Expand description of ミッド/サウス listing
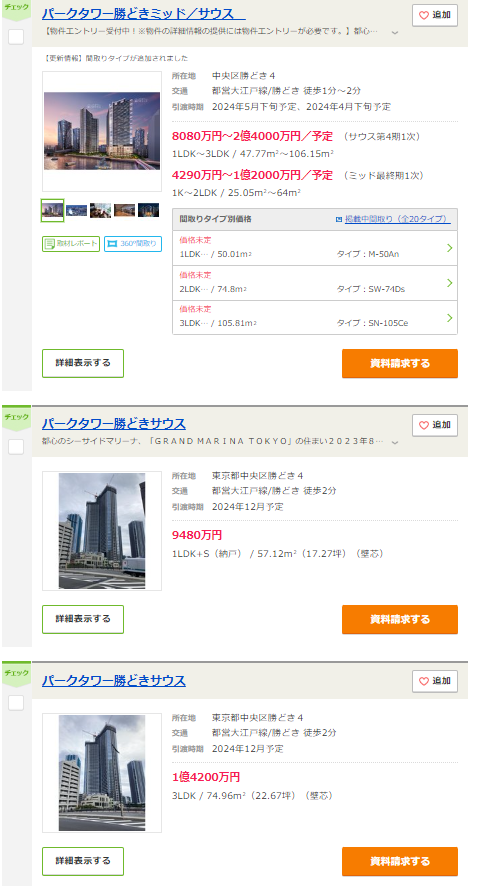 click(x=395, y=32)
